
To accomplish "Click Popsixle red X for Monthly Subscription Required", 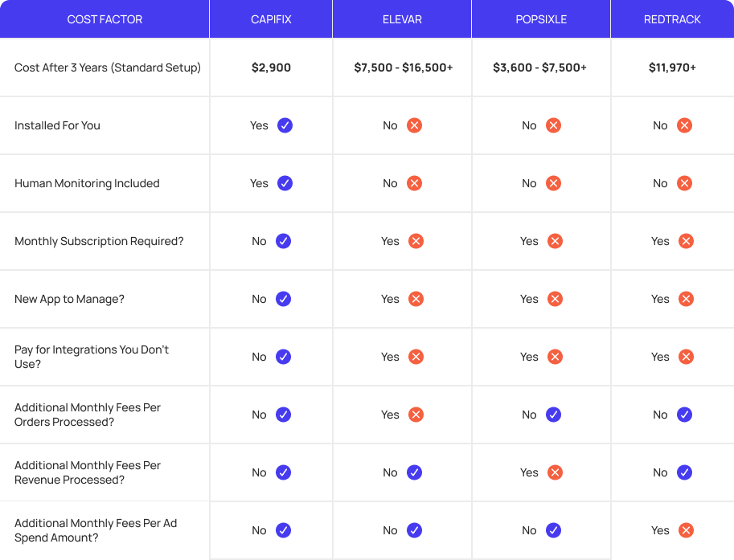I will click(x=556, y=241).
